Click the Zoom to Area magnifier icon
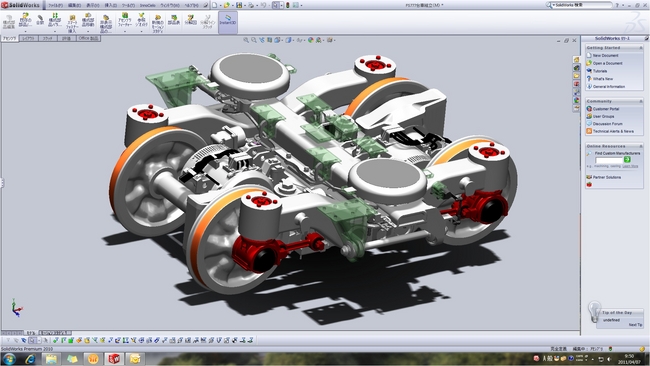Image resolution: width=650 pixels, height=366 pixels. pos(254,40)
